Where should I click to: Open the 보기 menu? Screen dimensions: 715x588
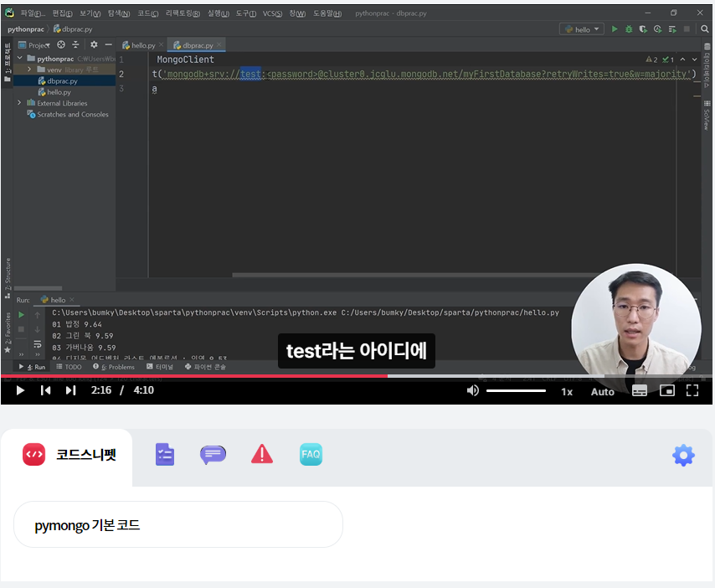(x=90, y=13)
